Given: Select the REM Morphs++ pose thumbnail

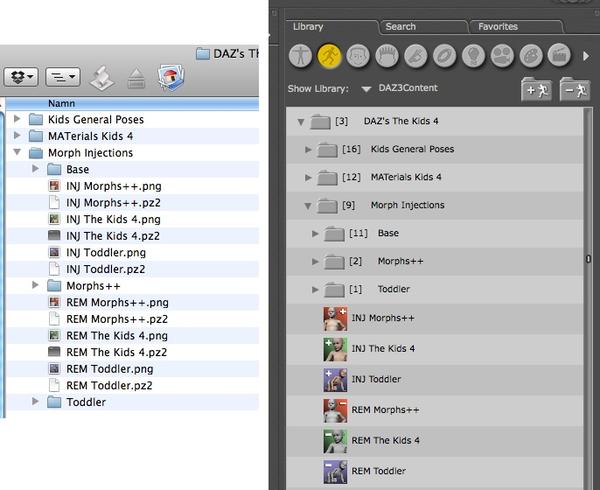Looking at the screenshot, I should (336, 410).
